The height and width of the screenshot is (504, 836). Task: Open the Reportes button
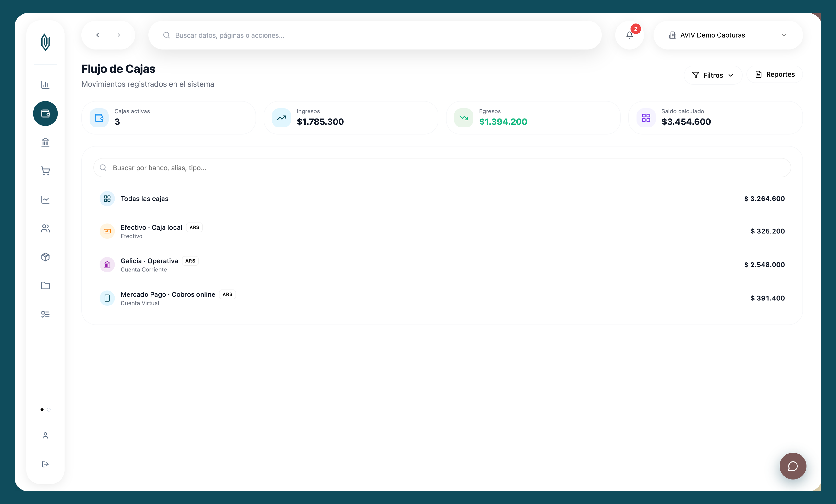775,74
